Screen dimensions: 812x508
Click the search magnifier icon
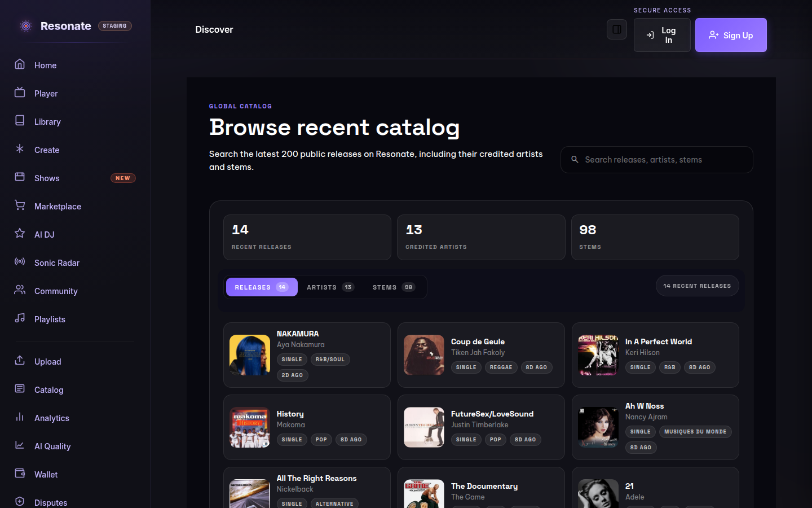(575, 160)
